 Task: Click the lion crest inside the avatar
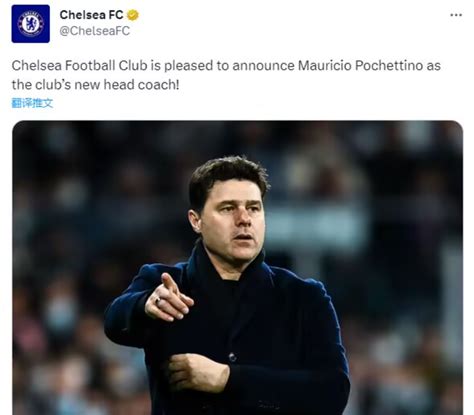coord(31,24)
